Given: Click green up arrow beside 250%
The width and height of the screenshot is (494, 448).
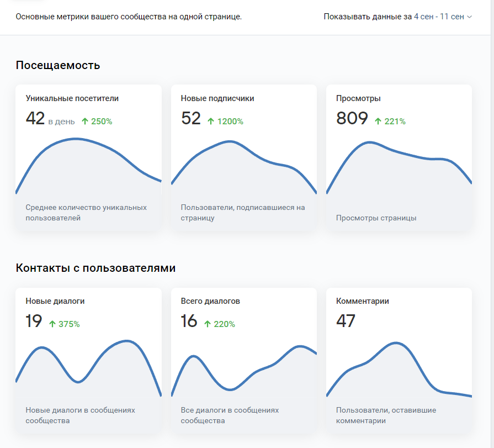Looking at the screenshot, I should pos(85,122).
